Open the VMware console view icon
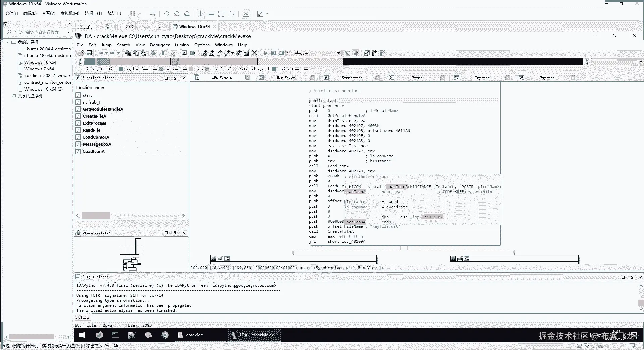This screenshot has height=350, width=644. pos(246,14)
